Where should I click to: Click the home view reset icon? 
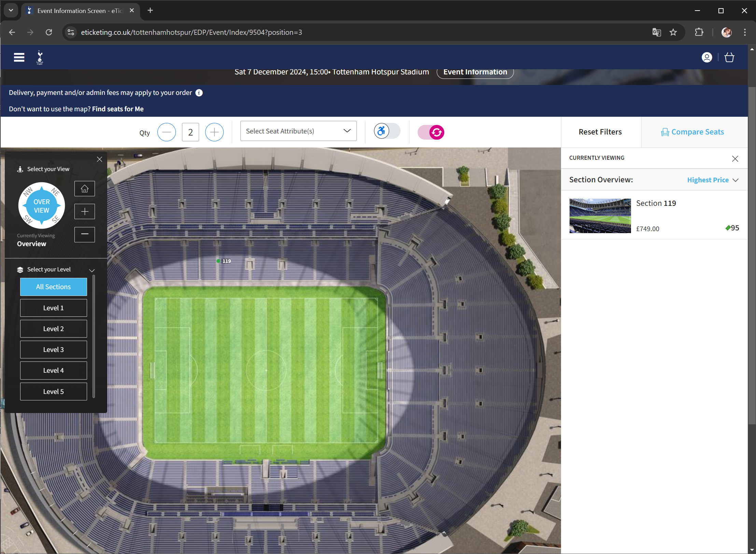pos(85,189)
